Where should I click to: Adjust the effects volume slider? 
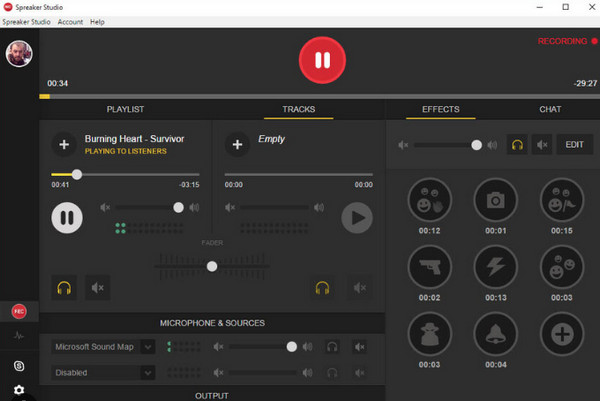448,145
